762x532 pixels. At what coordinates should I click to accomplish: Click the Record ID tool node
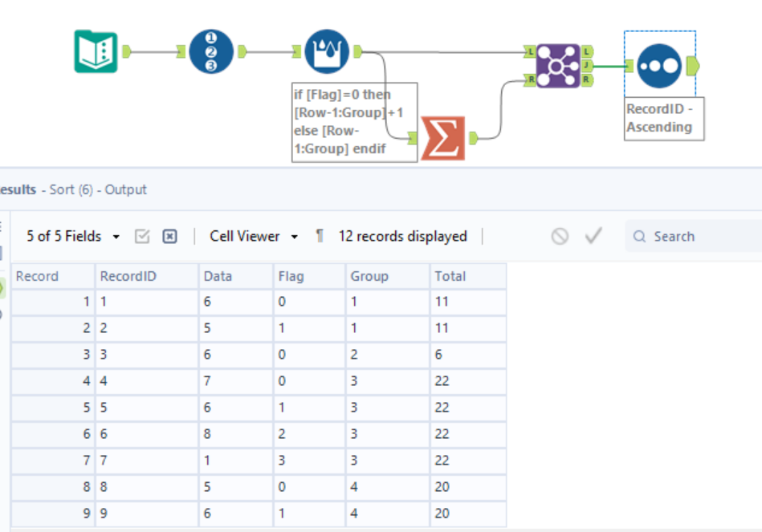click(211, 51)
